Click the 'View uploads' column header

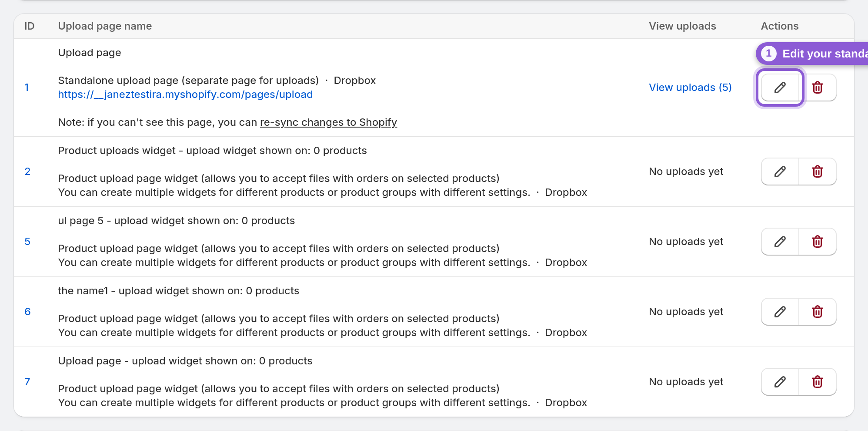(682, 26)
